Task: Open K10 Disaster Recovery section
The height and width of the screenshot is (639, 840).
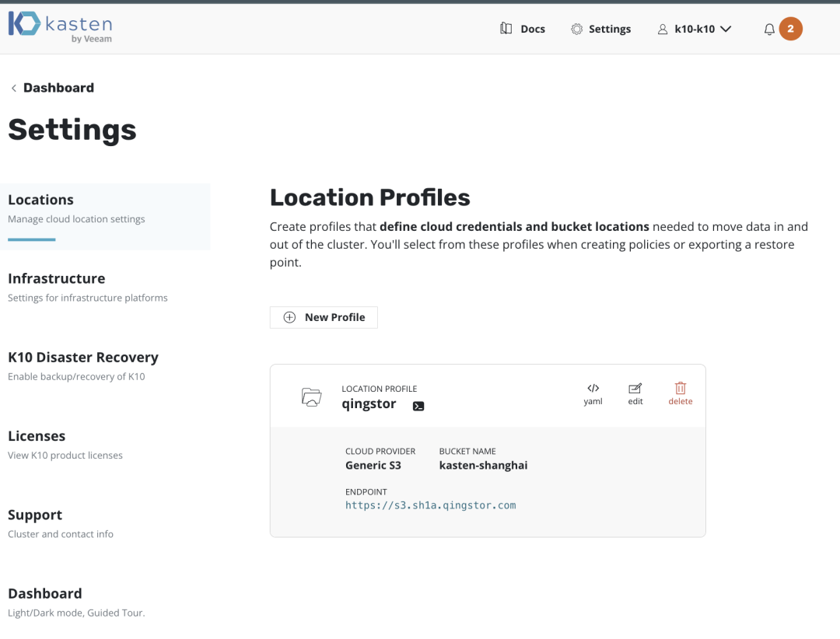Action: [83, 366]
